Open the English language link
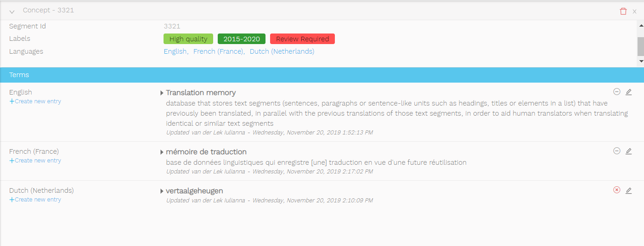This screenshot has height=246, width=644. pyautogui.click(x=175, y=51)
